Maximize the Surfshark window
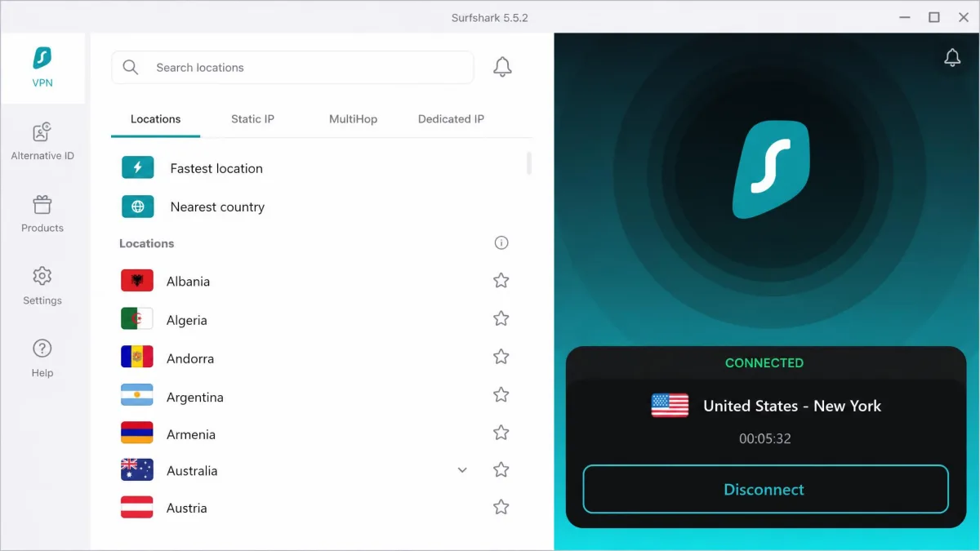980x551 pixels. point(934,17)
